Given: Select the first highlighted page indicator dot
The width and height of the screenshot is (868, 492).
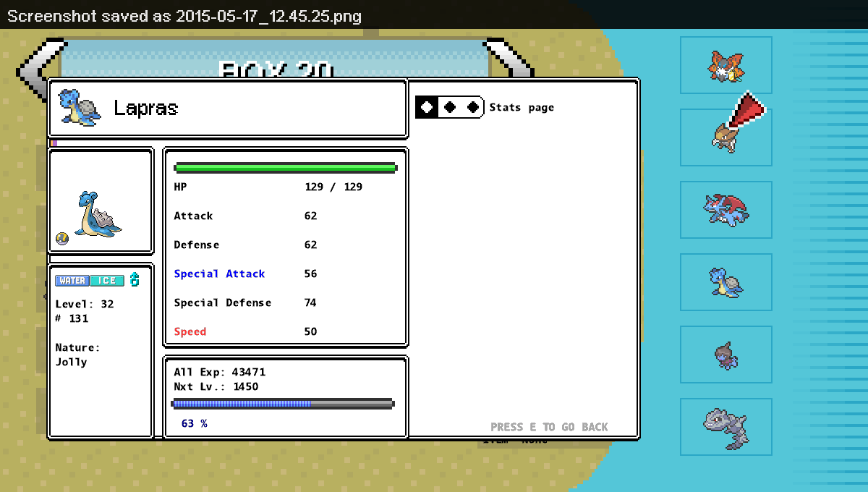Looking at the screenshot, I should pyautogui.click(x=427, y=107).
